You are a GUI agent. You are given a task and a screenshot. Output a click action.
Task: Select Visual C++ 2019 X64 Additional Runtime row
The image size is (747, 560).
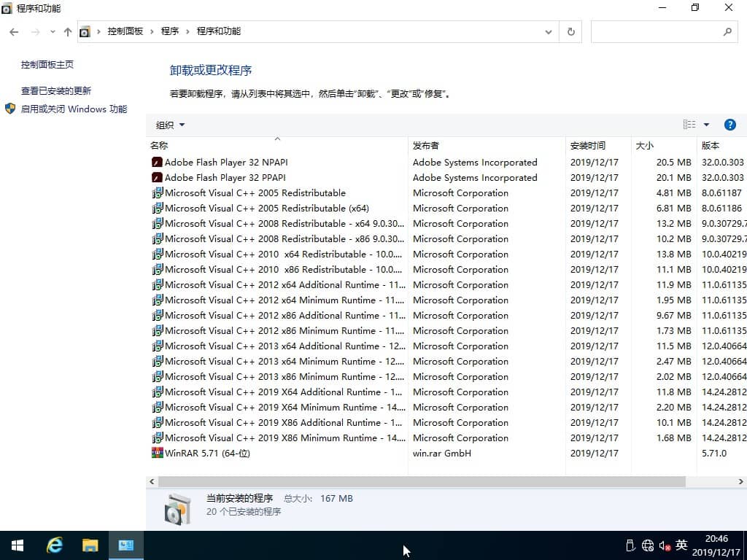click(x=446, y=392)
